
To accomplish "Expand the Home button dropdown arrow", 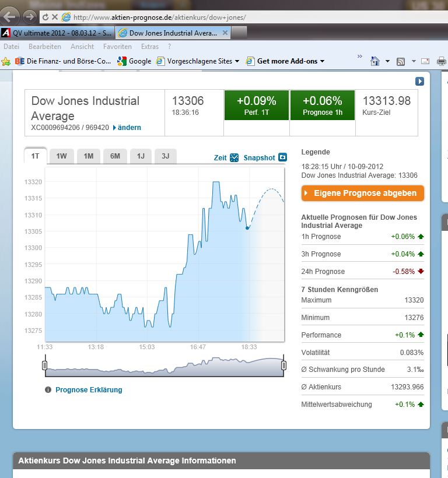I will point(387,61).
